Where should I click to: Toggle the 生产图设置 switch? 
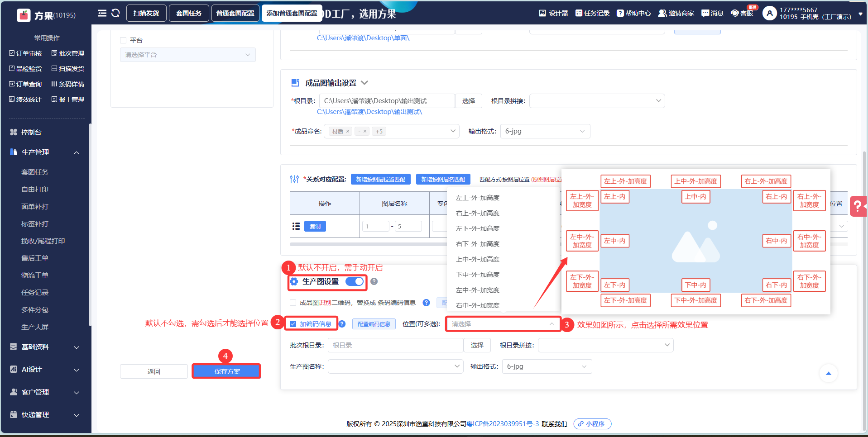355,281
